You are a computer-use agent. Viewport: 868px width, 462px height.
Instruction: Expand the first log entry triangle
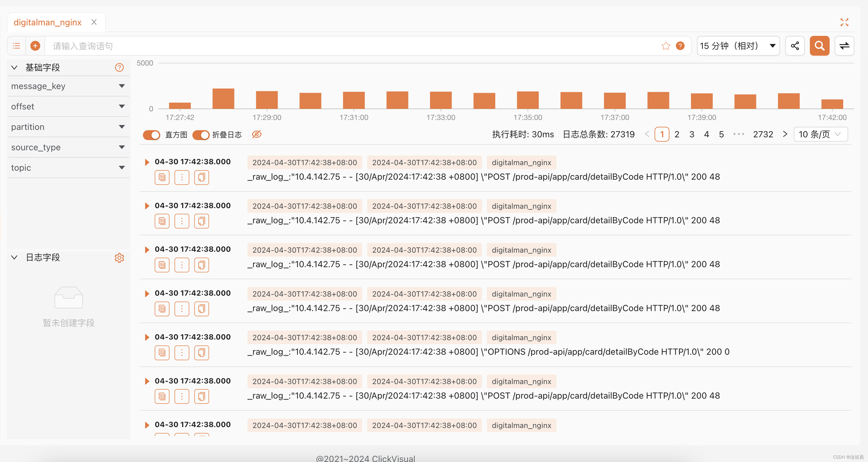[147, 162]
